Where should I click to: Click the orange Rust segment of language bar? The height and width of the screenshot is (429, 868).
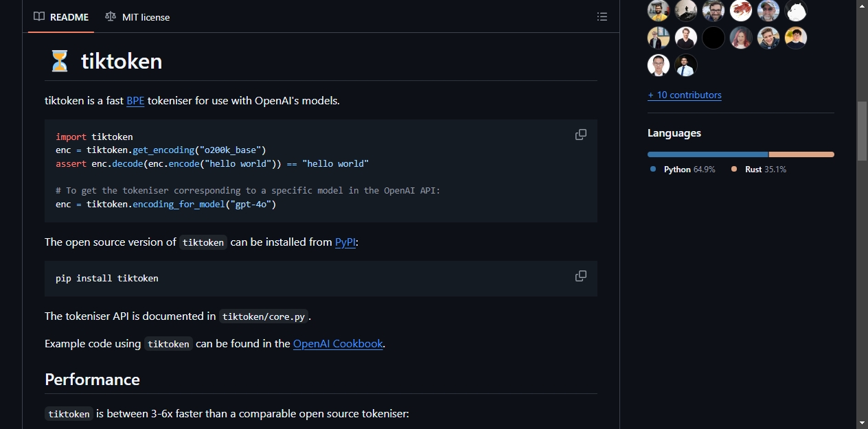point(801,154)
